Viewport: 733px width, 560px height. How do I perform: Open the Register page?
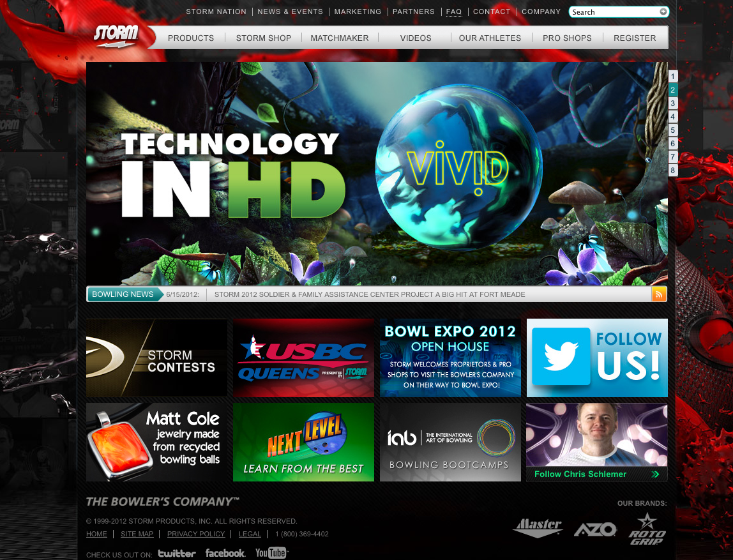635,38
